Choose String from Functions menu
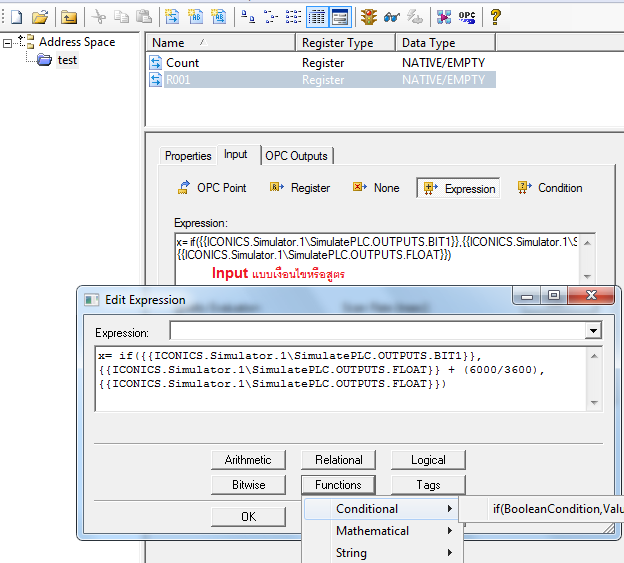The width and height of the screenshot is (624, 563). pyautogui.click(x=381, y=552)
